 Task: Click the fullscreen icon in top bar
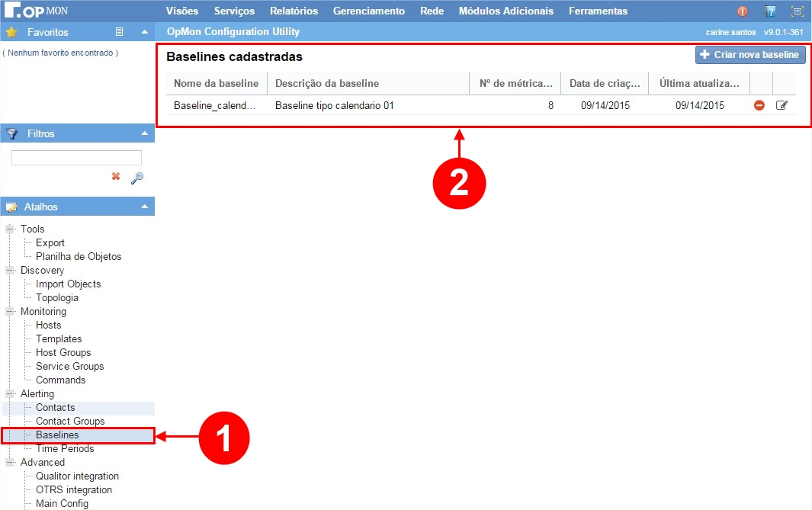797,11
